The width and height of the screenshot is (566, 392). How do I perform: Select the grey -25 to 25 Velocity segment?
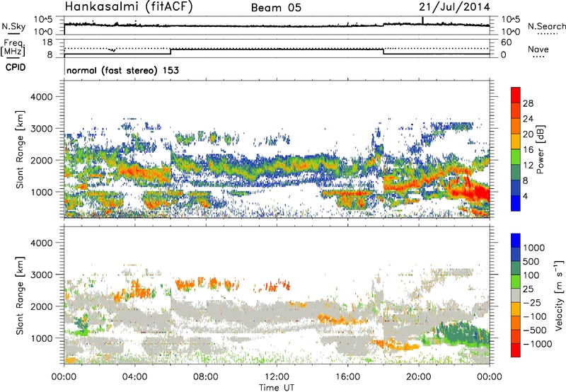tap(516, 295)
